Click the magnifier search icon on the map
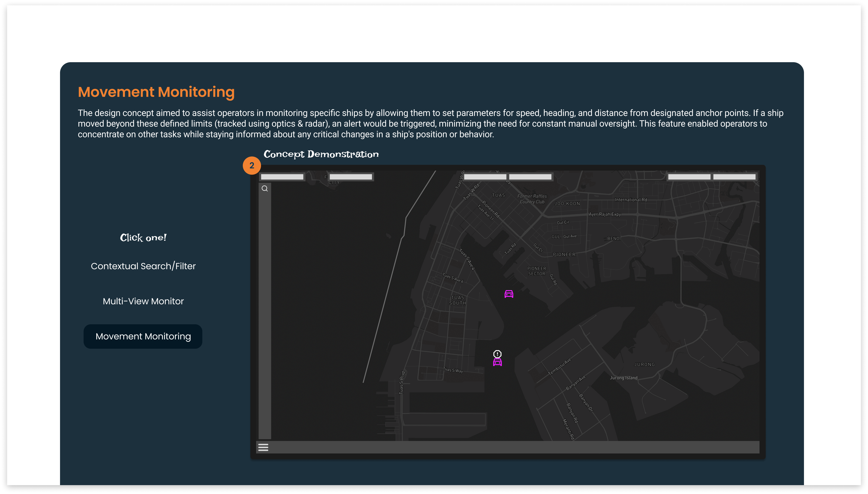The image size is (868, 494). [265, 188]
